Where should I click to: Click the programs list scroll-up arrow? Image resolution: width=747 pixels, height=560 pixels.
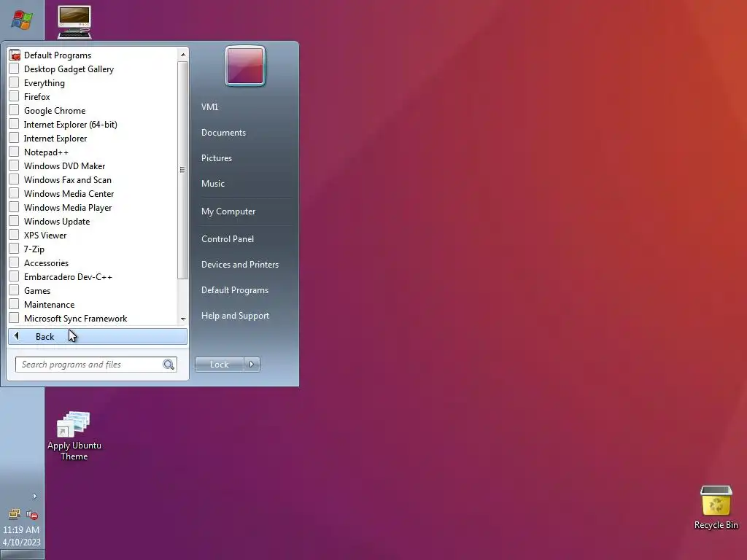coord(183,55)
